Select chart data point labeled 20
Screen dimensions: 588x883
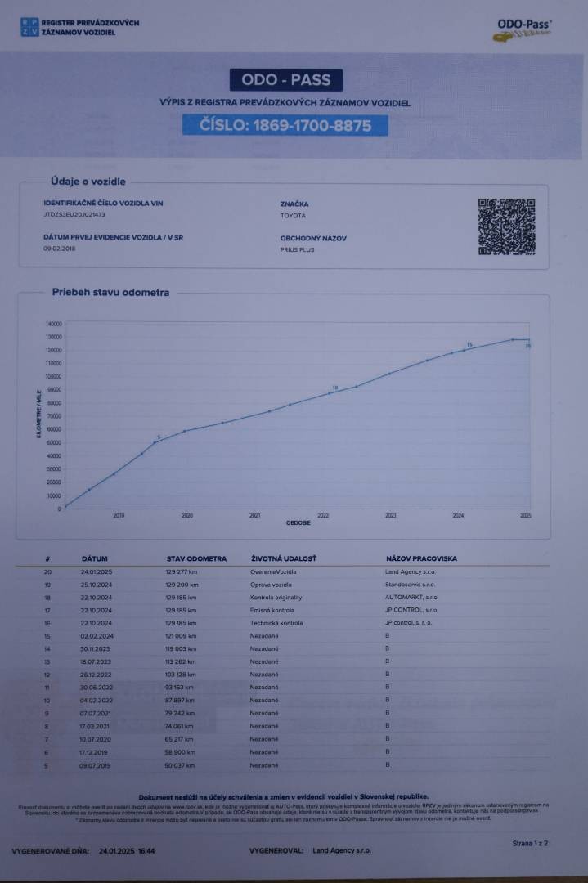[x=527, y=340]
